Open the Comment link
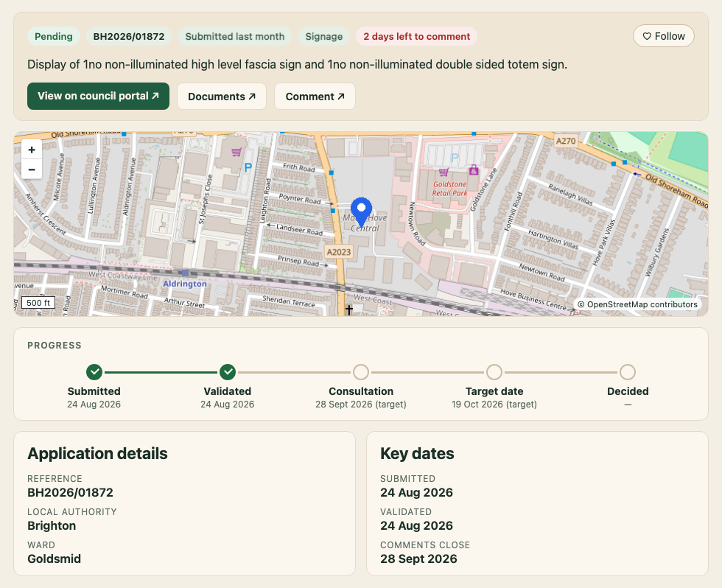Image resolution: width=722 pixels, height=588 pixels. tap(315, 97)
